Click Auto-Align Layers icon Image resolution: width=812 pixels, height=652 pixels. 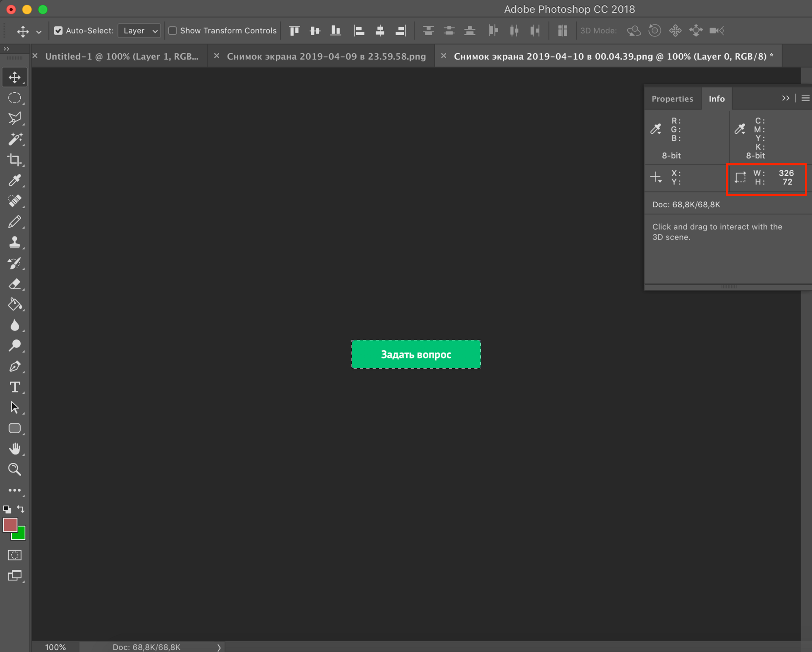click(x=562, y=30)
